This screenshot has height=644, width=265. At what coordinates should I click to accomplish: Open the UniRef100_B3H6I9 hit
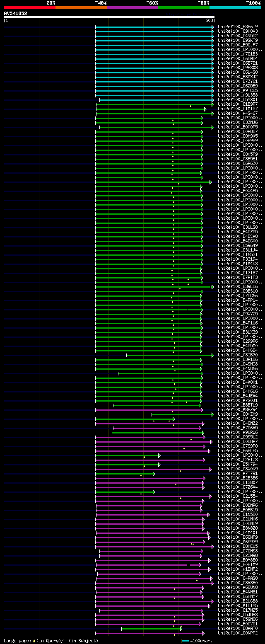click(238, 27)
